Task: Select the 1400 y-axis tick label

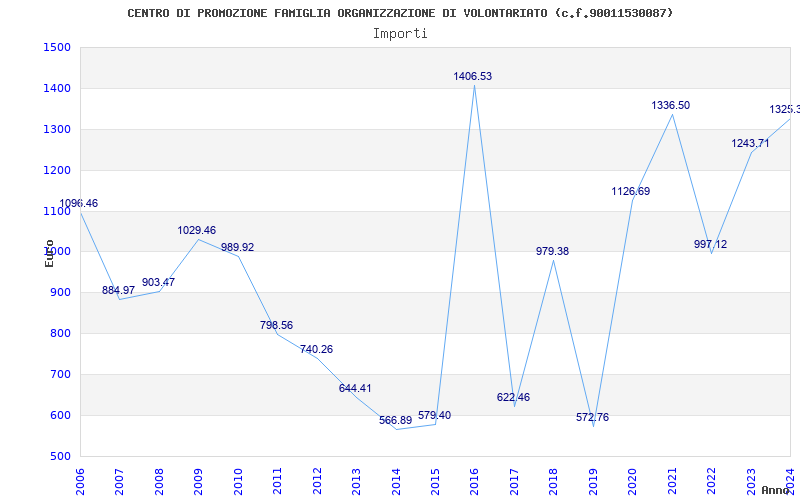Action: coord(57,88)
